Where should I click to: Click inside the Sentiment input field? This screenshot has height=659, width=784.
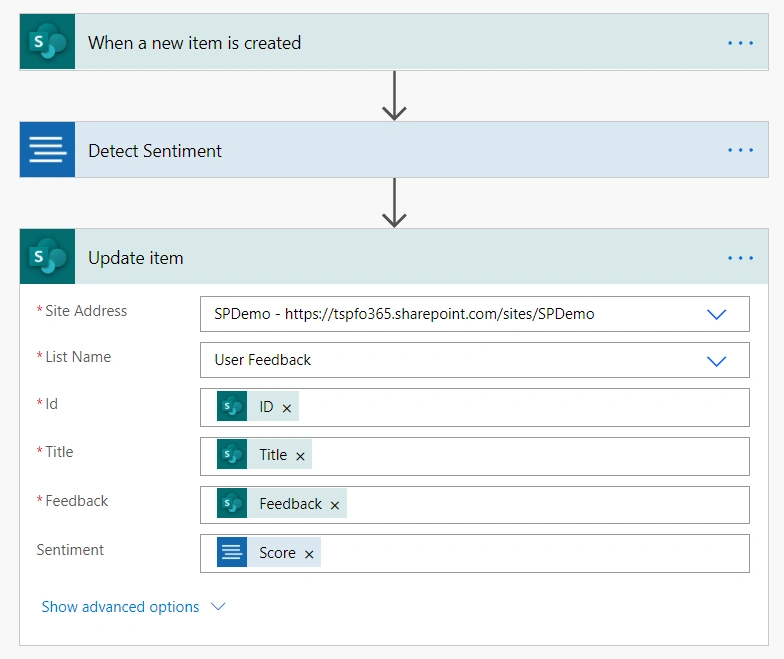tap(474, 554)
